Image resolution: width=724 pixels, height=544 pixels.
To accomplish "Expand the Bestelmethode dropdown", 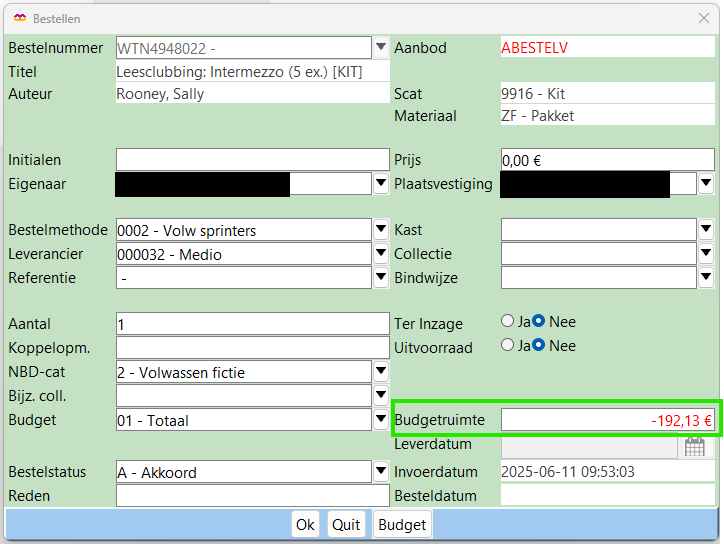I will tap(381, 230).
